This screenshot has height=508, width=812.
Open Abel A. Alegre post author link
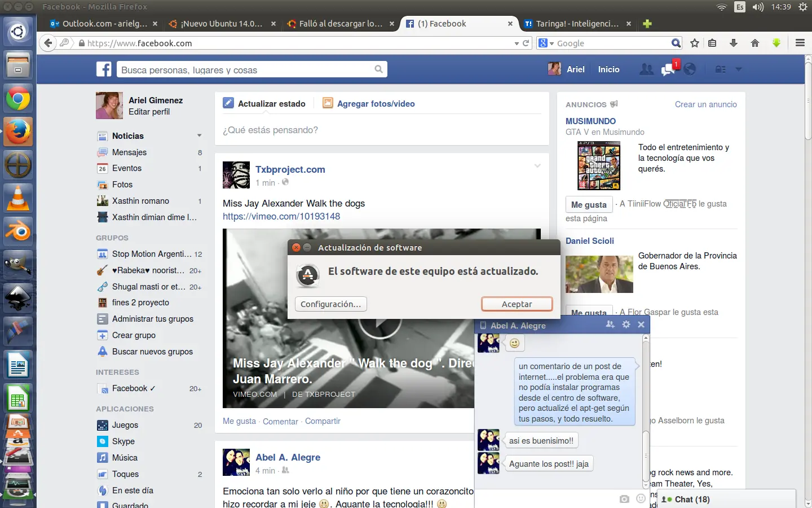(x=288, y=457)
